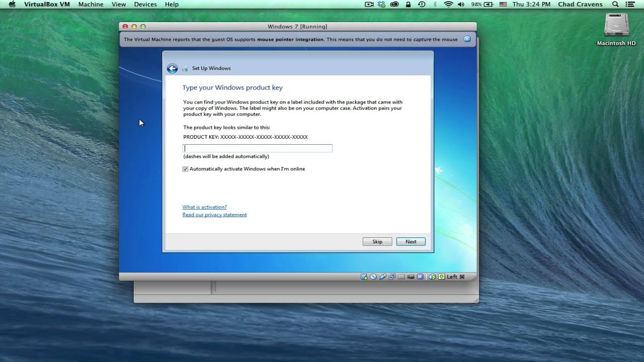Open Notification Center list icon
Image resolution: width=644 pixels, height=362 pixels.
(x=630, y=4)
